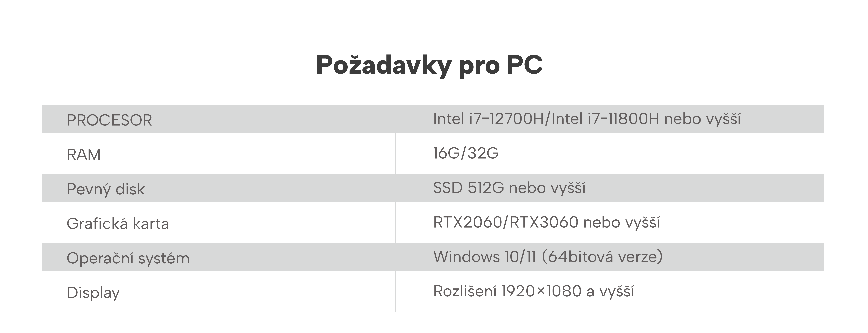Select the PROCESOR row label
The image size is (868, 333).
coord(109,120)
